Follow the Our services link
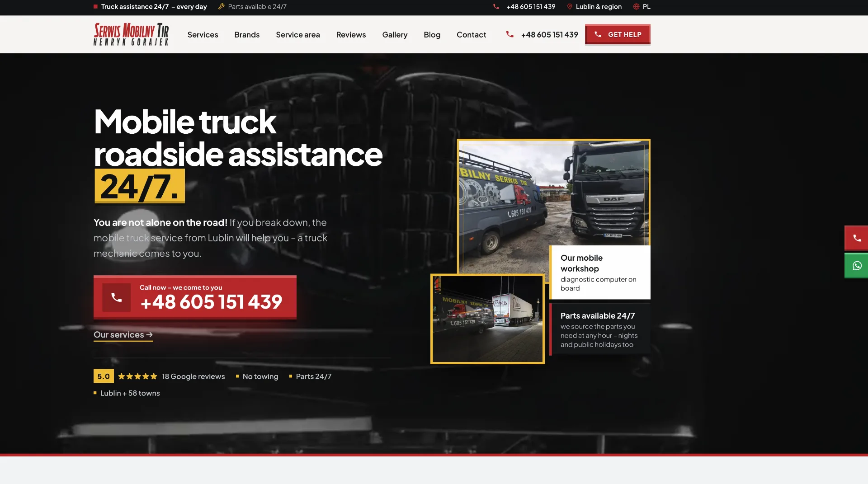The image size is (868, 484). tap(123, 335)
